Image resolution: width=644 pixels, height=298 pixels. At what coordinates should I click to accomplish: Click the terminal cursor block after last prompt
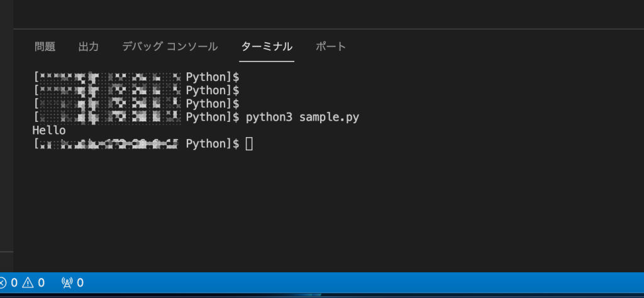click(249, 144)
